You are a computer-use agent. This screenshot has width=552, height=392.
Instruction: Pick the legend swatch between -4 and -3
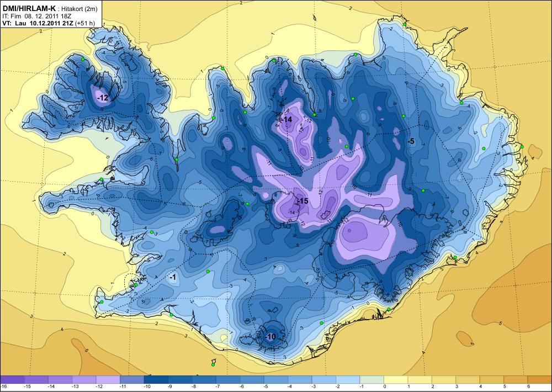300,379
